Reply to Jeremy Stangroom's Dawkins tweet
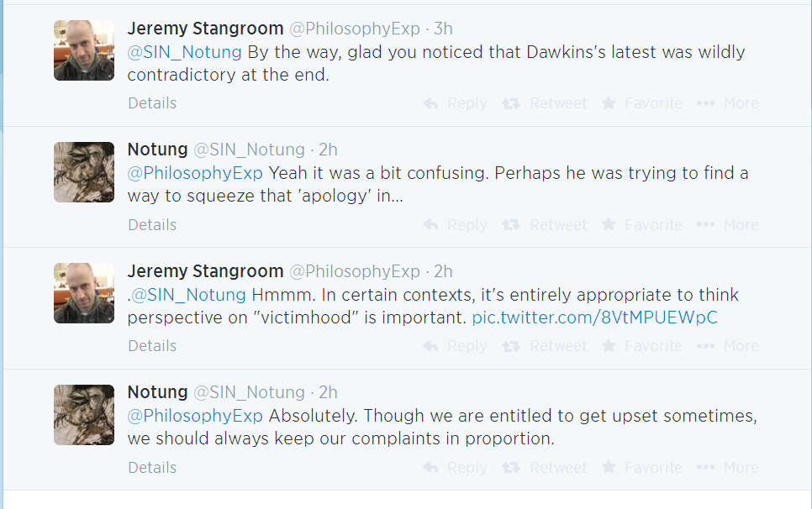The width and height of the screenshot is (812, 509). coord(455,103)
